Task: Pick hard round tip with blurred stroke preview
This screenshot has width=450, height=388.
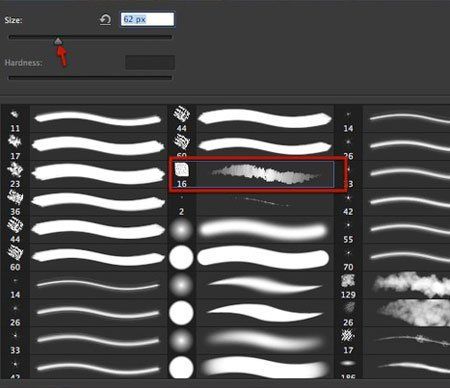Action: point(251,367)
